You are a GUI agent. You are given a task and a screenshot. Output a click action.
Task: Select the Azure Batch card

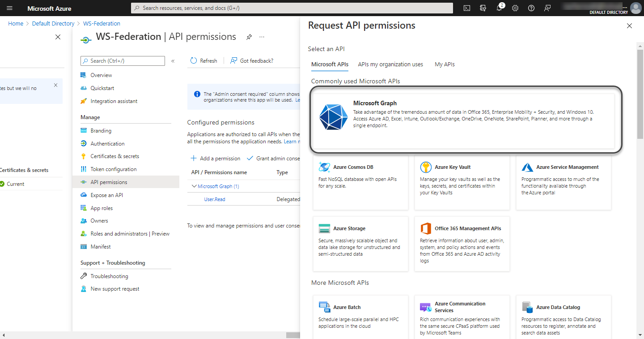coord(360,317)
